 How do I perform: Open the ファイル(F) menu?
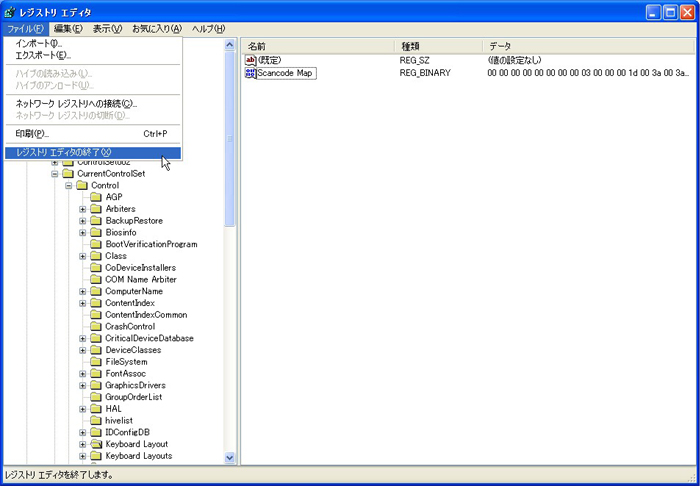25,29
